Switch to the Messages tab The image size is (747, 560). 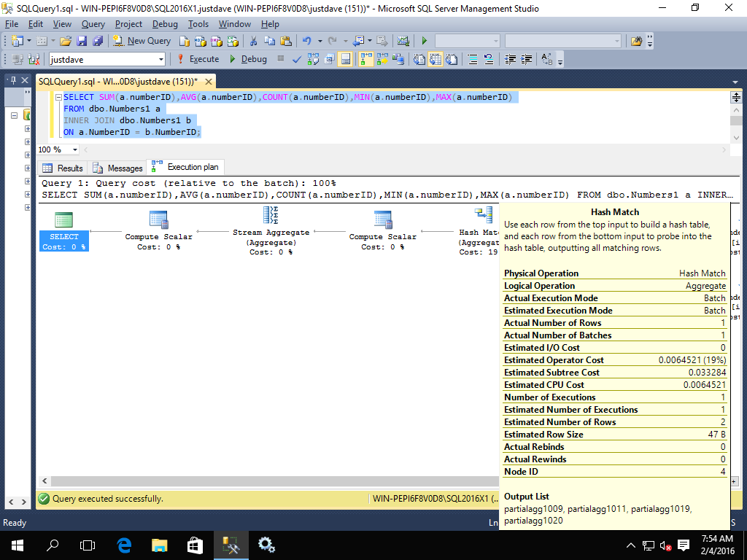[117, 168]
